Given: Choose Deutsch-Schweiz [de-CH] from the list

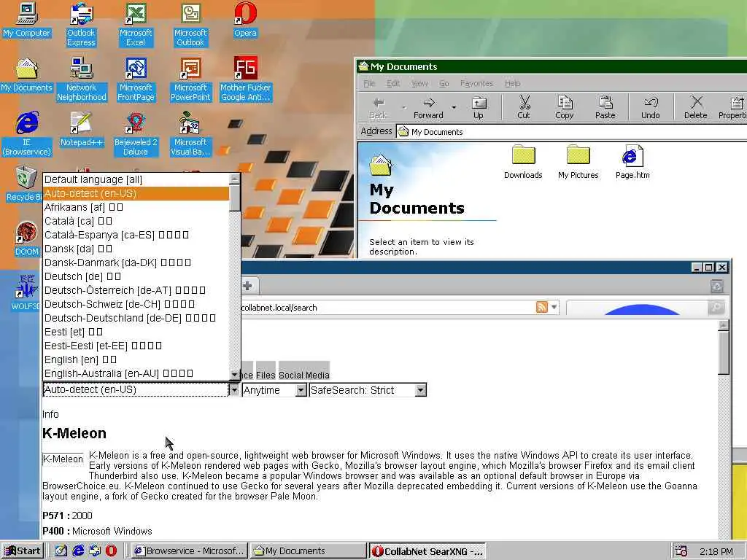Looking at the screenshot, I should (136, 304).
